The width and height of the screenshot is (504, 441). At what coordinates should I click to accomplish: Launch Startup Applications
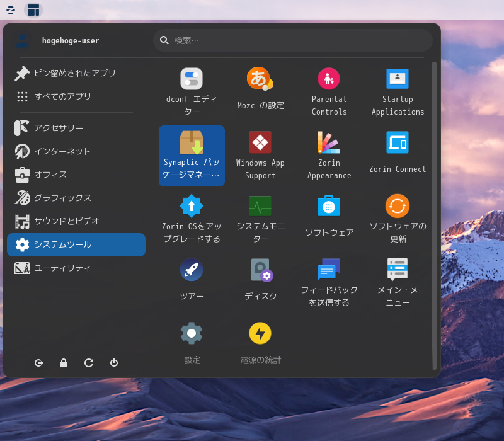coord(398,91)
